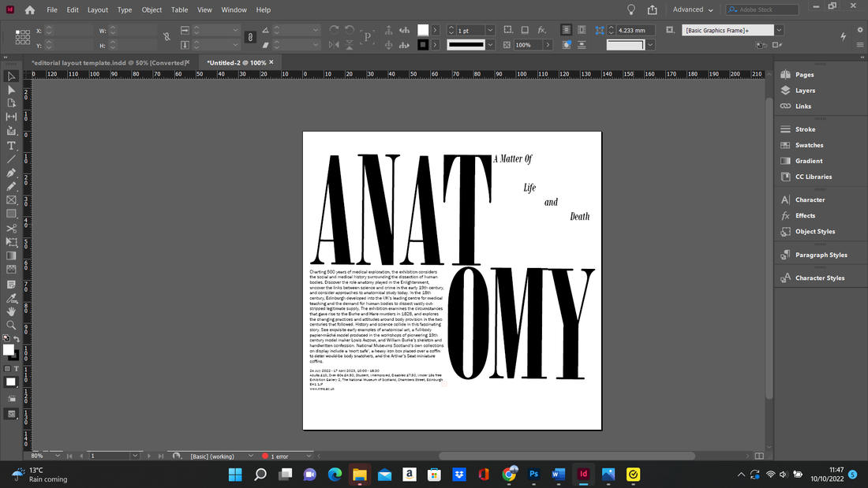The image size is (868, 488).
Task: Toggle split layout view button
Action: (x=759, y=456)
